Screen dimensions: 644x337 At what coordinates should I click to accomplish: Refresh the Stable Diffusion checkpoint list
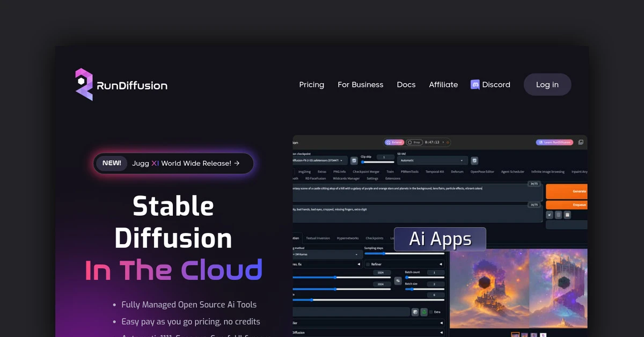click(x=353, y=160)
